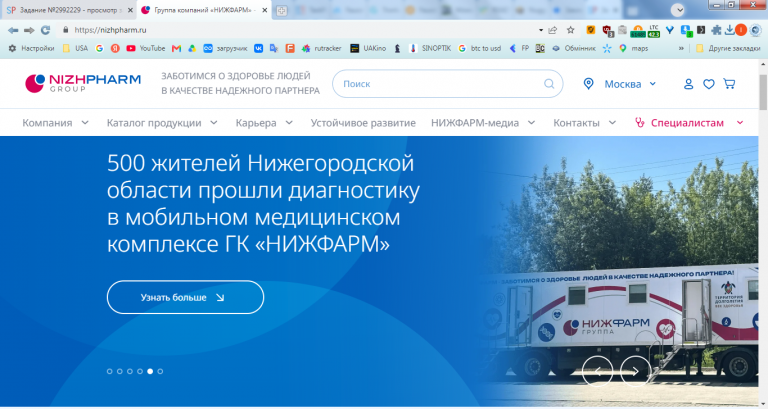Open the Обмінник bookmark

point(574,48)
